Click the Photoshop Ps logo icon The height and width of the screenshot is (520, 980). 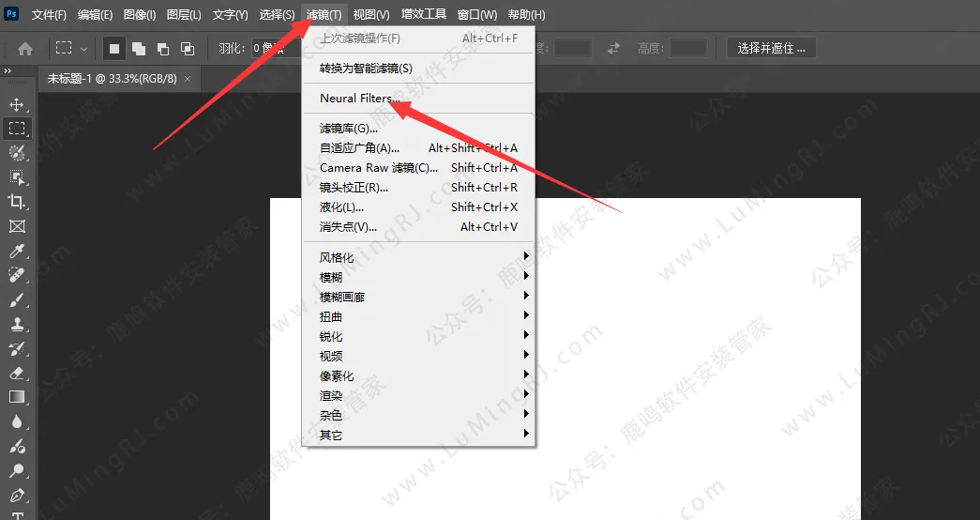[x=11, y=13]
